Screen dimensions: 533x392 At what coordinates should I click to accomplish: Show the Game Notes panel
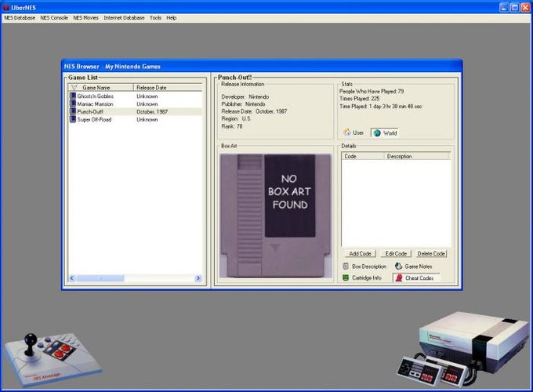click(x=414, y=267)
